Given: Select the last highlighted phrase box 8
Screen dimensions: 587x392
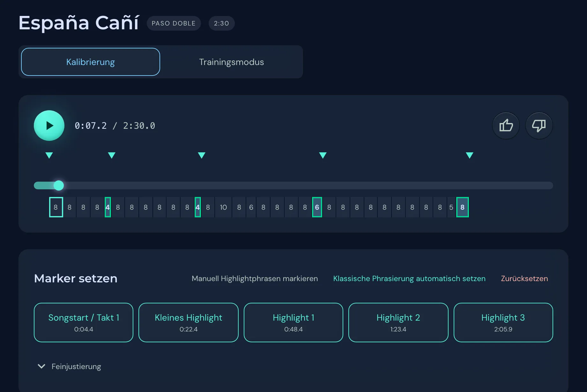Looking at the screenshot, I should tap(463, 207).
